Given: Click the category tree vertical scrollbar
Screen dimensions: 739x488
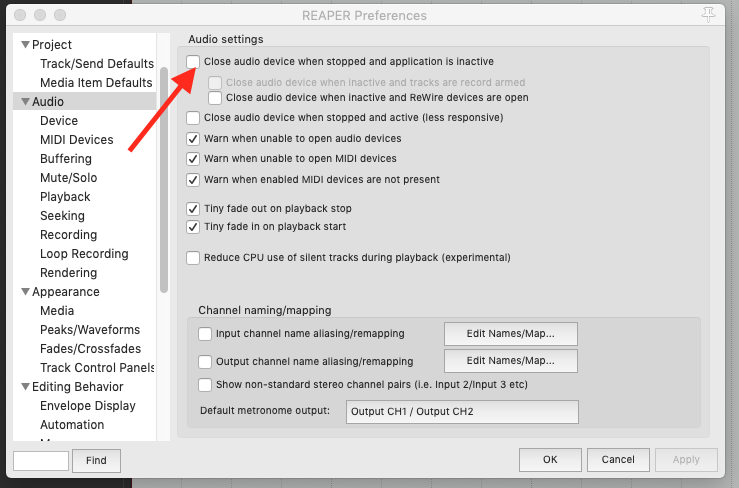Looking at the screenshot, I should tap(164, 179).
